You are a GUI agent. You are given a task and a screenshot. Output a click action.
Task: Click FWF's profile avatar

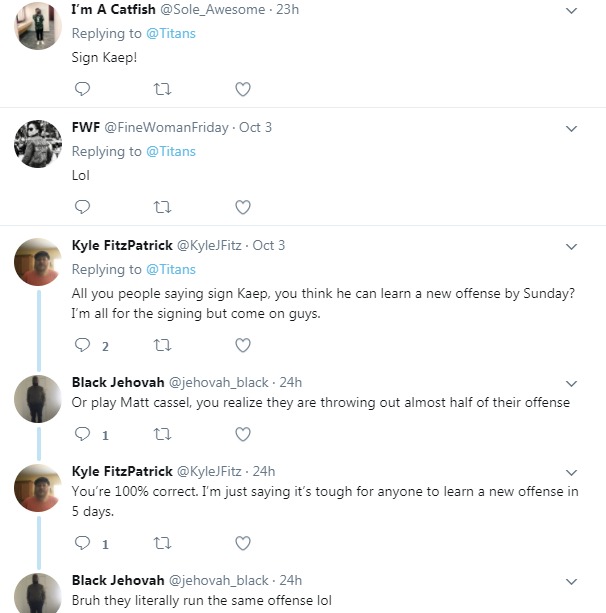(39, 145)
